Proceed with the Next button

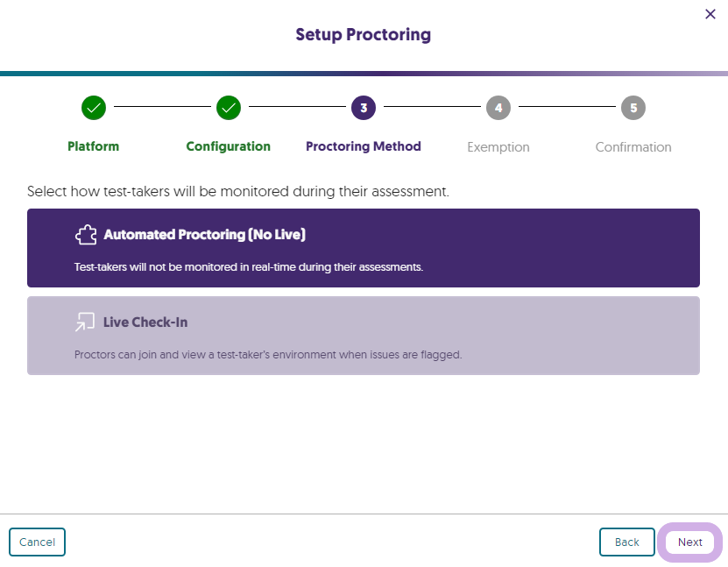(689, 542)
